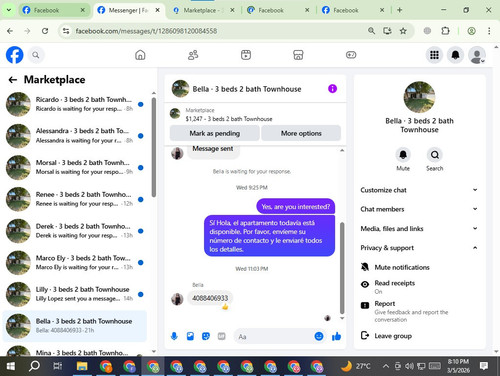Open the tab search dropdown arrow

9,10
